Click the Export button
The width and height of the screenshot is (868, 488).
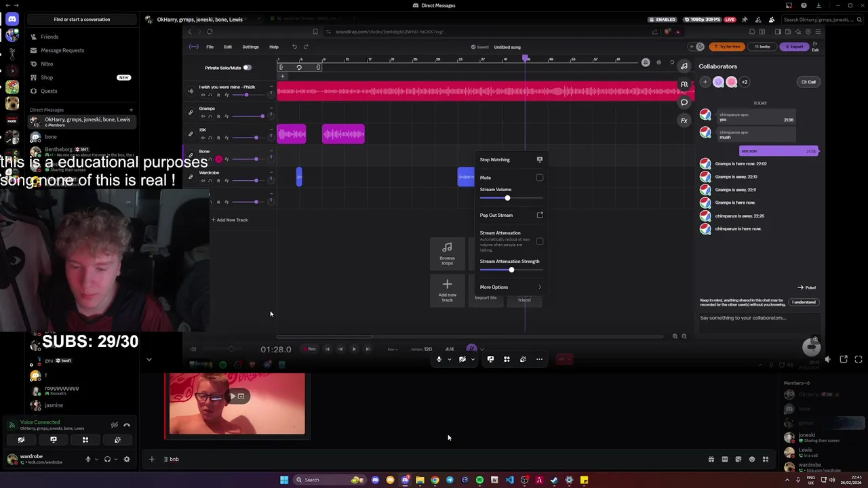coord(793,47)
